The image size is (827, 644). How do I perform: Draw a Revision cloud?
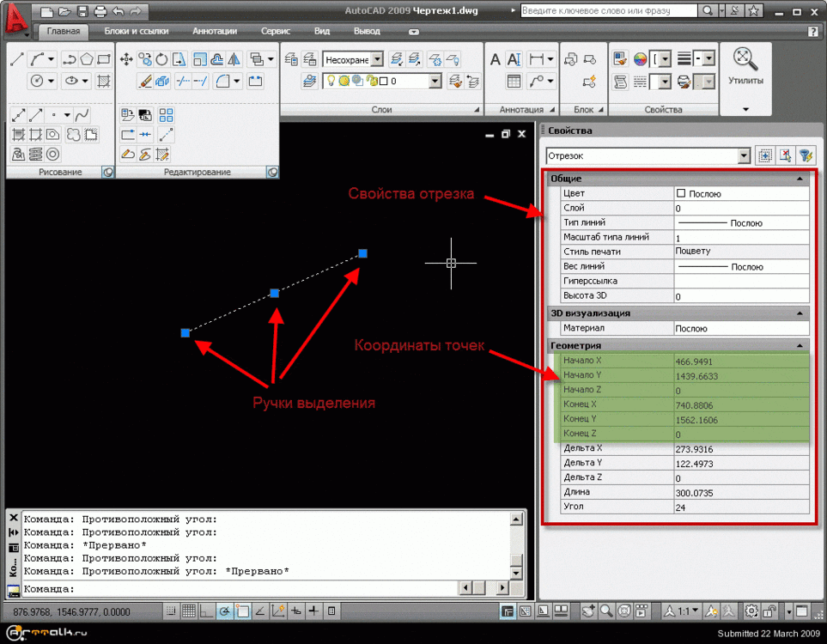(73, 135)
